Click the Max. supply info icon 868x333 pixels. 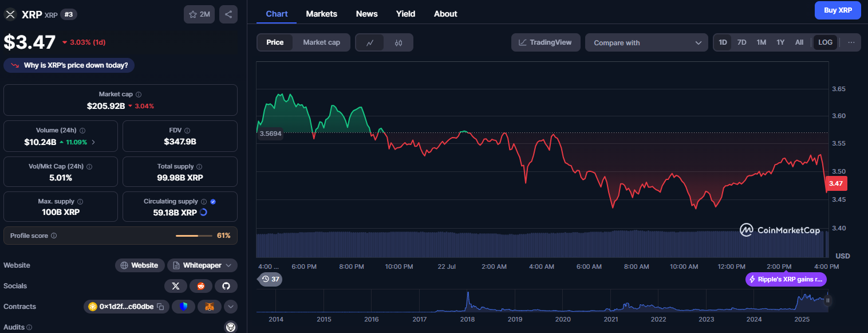[x=80, y=202]
